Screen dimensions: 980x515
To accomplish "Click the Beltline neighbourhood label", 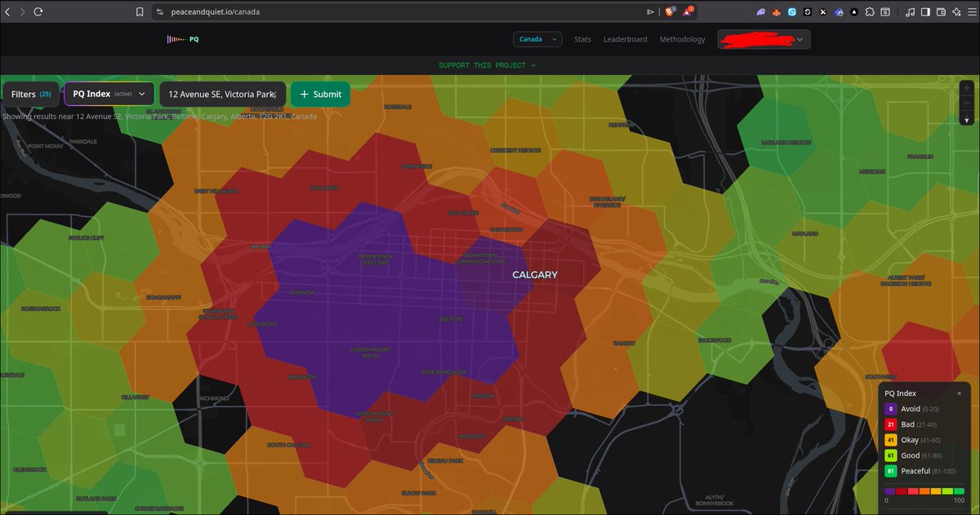I will pyautogui.click(x=451, y=318).
